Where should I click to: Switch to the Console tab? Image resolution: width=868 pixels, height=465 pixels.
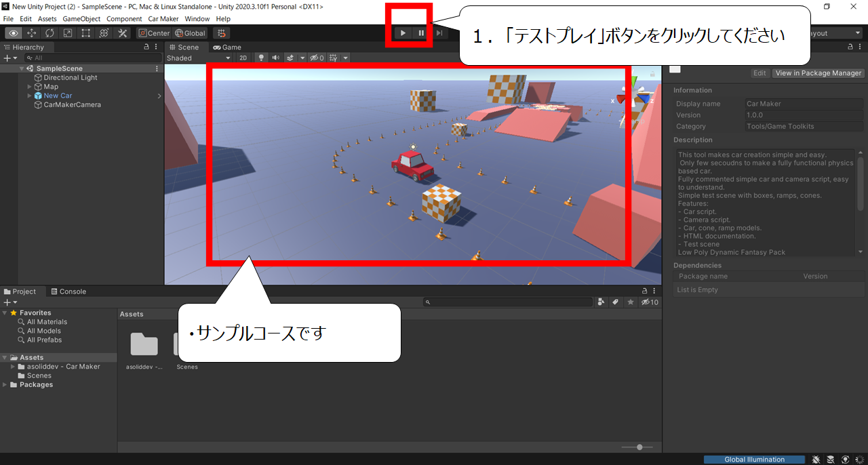68,291
